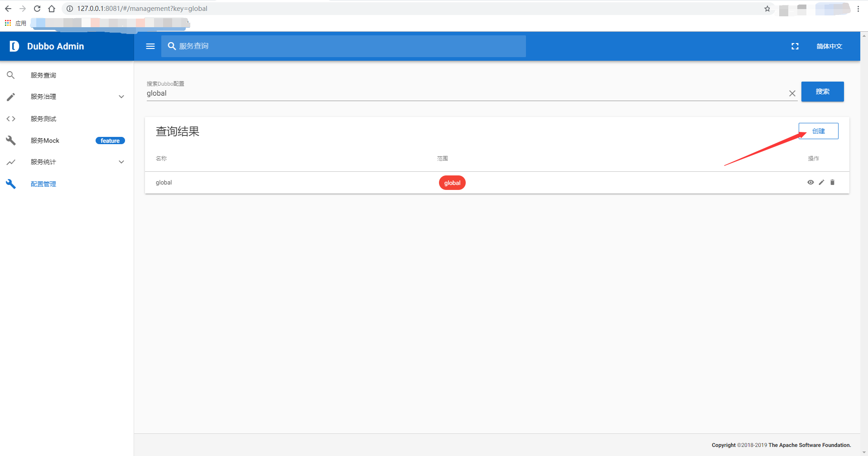Open the 简体中文 language dropdown

click(829, 46)
